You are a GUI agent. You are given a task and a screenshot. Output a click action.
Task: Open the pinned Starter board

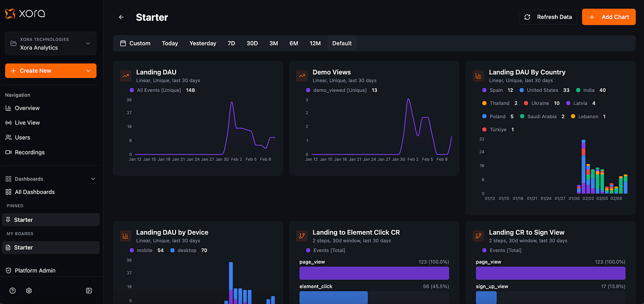(x=51, y=220)
